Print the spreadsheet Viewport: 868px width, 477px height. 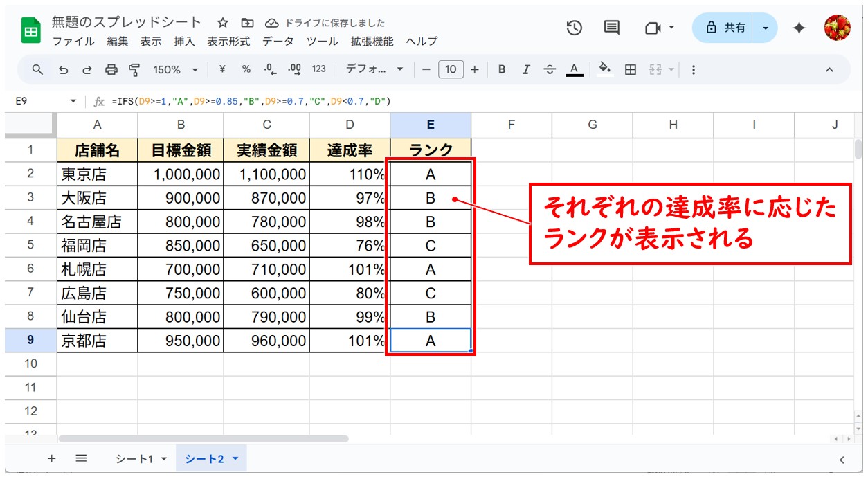click(x=111, y=69)
